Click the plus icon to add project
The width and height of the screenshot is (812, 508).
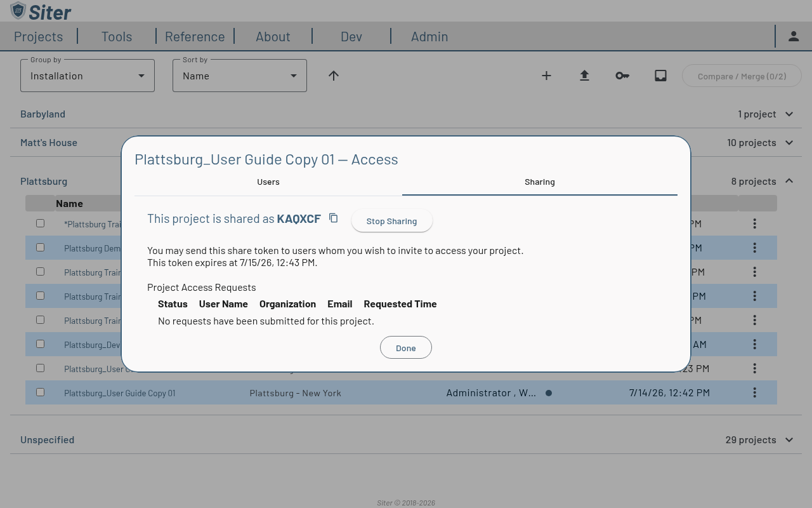546,76
